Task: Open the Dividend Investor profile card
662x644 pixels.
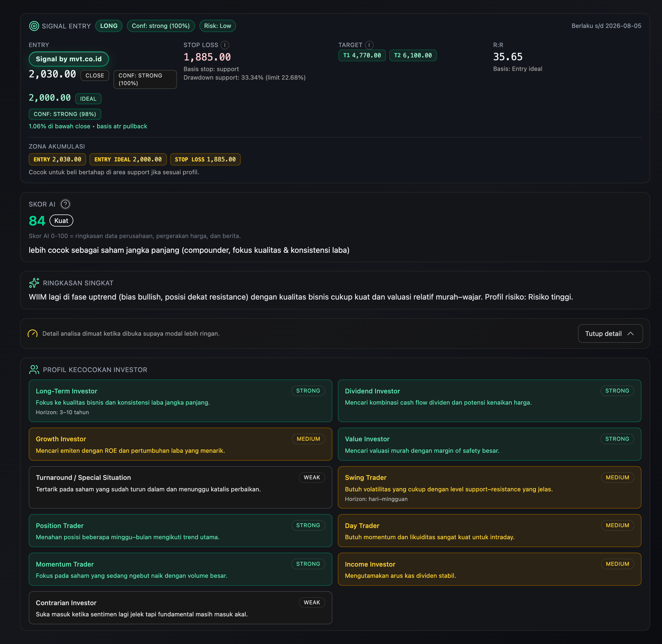Action: click(489, 401)
